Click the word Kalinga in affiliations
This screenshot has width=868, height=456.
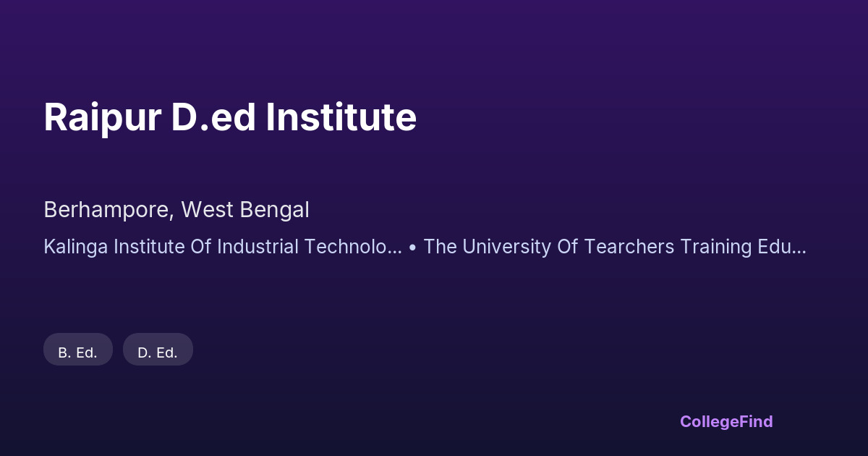(x=72, y=247)
